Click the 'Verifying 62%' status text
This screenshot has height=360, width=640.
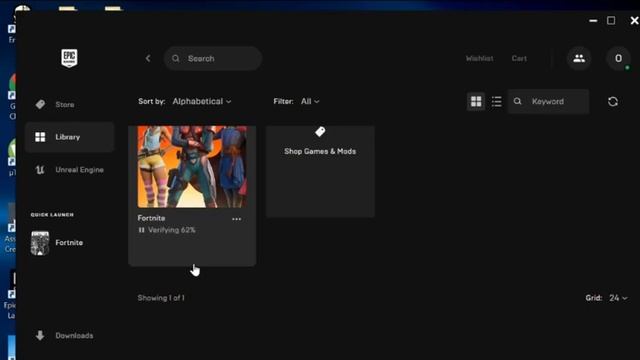click(x=172, y=230)
